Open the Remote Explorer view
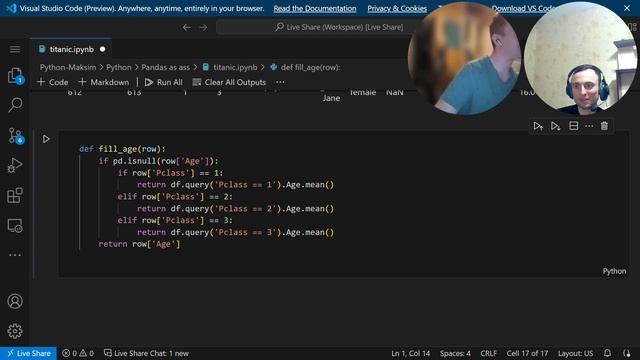Image resolution: width=640 pixels, height=360 pixels. point(15,226)
